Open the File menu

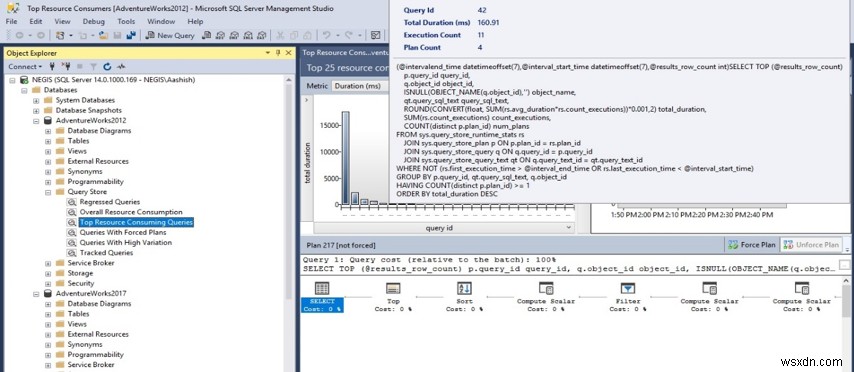(11, 22)
